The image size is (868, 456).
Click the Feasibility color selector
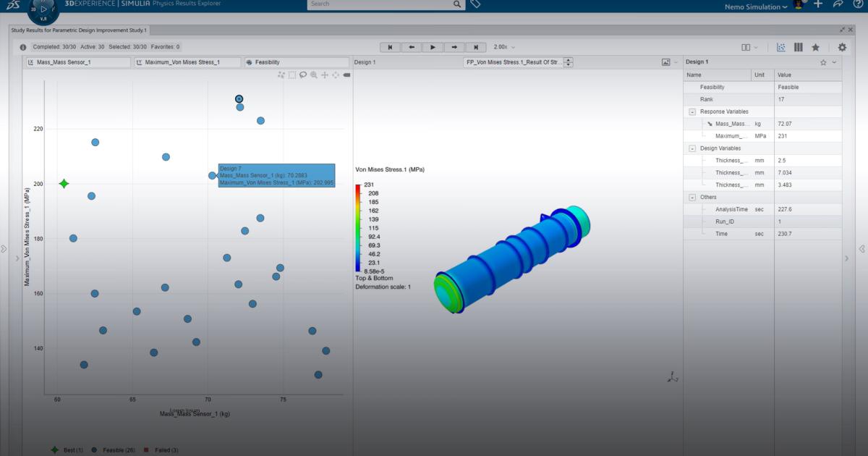[x=297, y=62]
